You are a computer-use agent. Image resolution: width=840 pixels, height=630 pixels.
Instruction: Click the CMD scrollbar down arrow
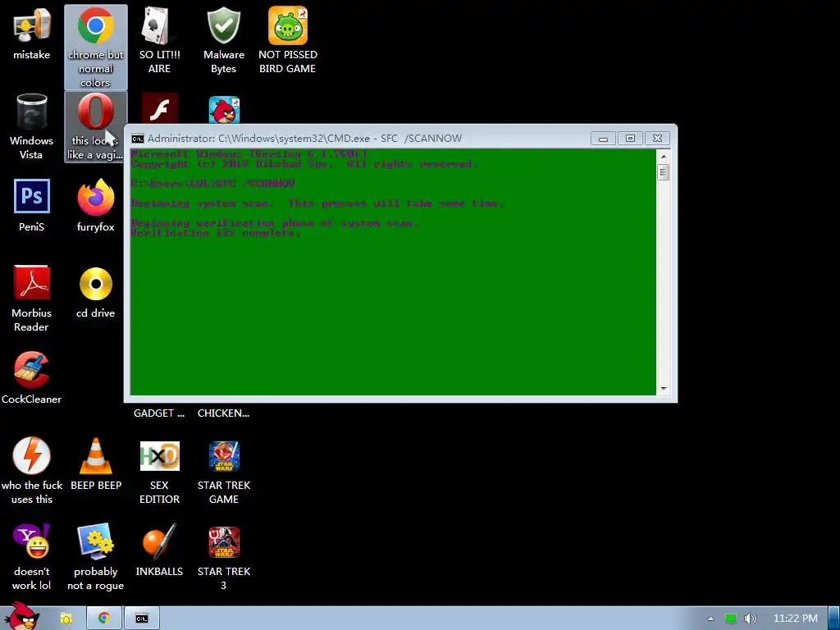tap(664, 388)
